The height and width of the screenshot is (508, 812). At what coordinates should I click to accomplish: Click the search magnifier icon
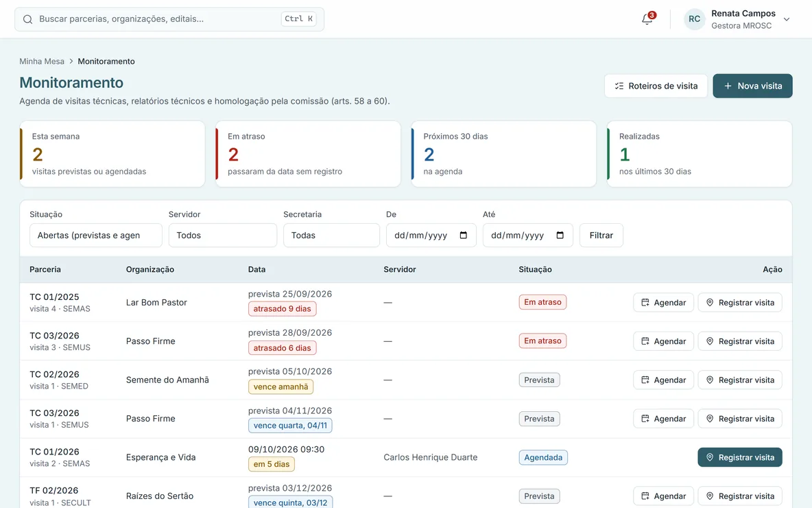tap(28, 19)
